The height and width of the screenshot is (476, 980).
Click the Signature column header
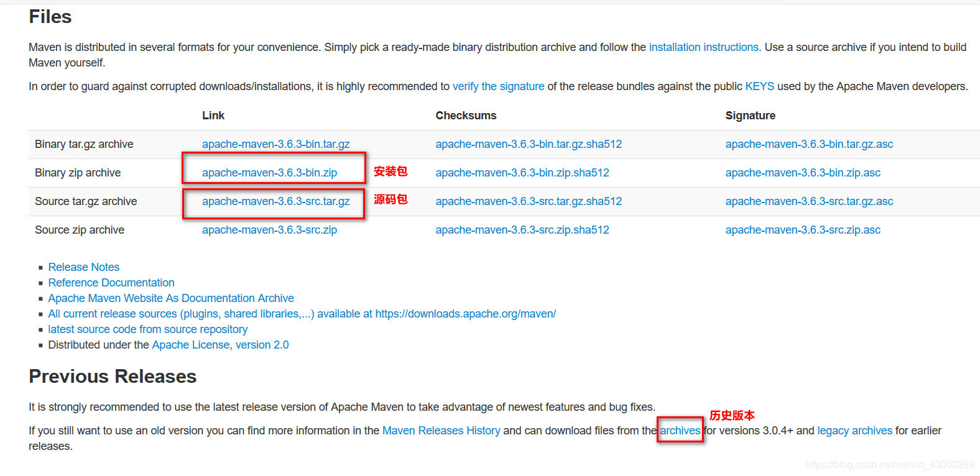pos(751,116)
